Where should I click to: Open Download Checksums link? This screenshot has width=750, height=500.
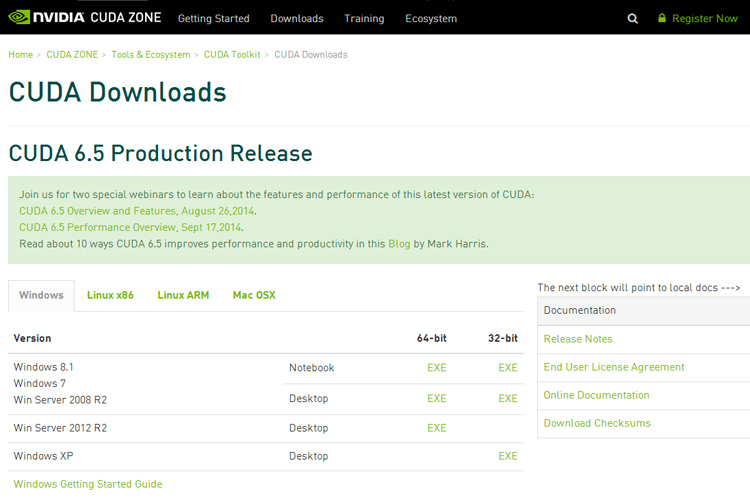click(597, 423)
